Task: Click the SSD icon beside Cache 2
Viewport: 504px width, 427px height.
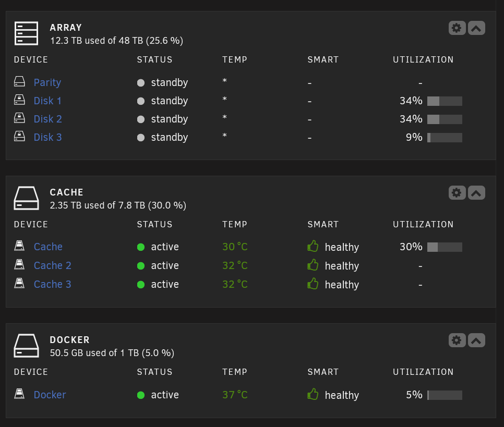Action: [x=19, y=265]
